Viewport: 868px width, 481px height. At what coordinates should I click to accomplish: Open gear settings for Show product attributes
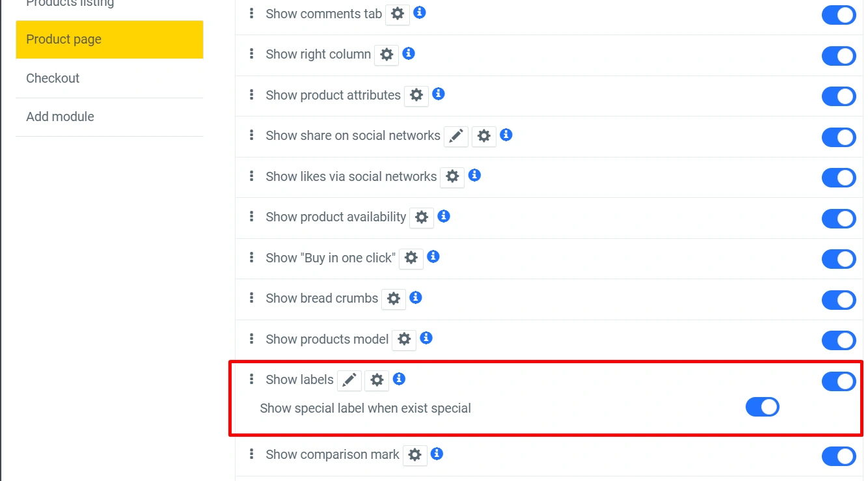[x=416, y=96]
